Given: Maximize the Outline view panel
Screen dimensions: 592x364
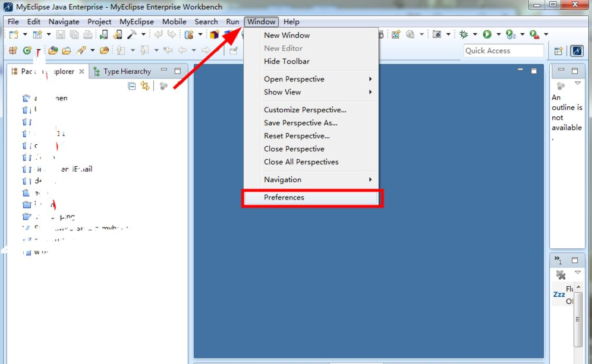Looking at the screenshot, I should (x=575, y=71).
